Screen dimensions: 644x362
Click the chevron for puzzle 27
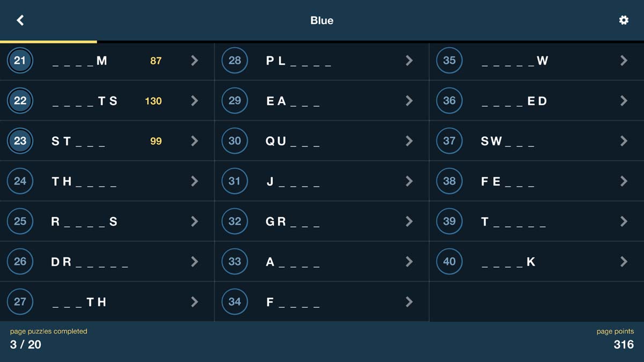(x=194, y=302)
